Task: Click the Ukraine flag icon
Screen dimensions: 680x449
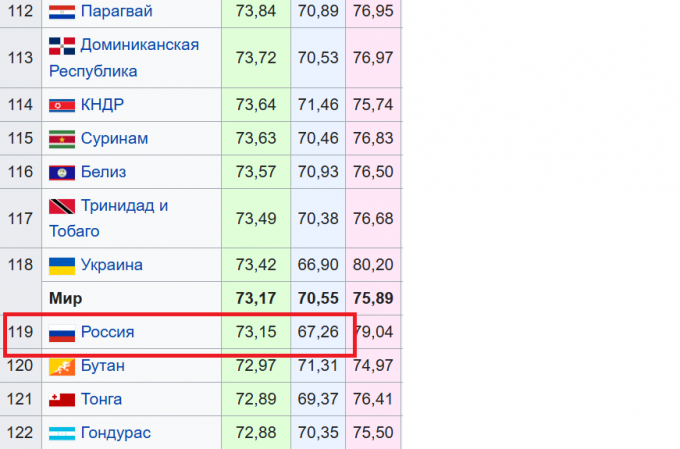Action: (x=62, y=266)
